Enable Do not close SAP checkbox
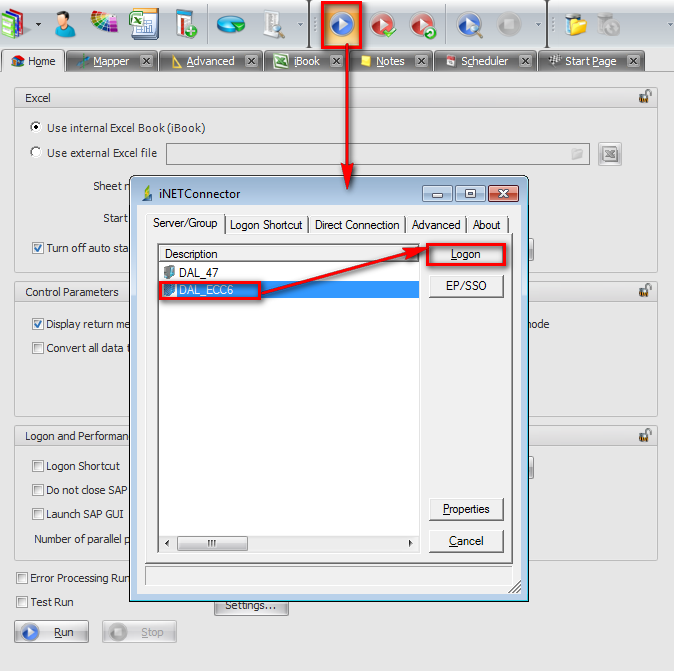 click(38, 490)
